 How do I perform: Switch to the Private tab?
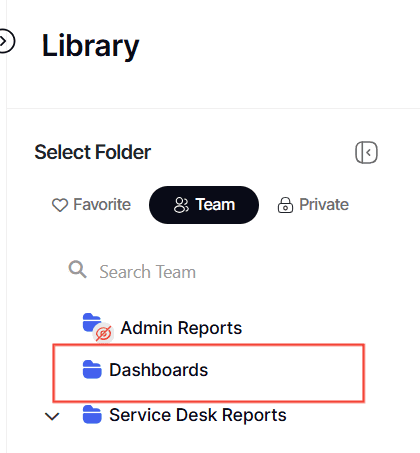[x=313, y=205]
